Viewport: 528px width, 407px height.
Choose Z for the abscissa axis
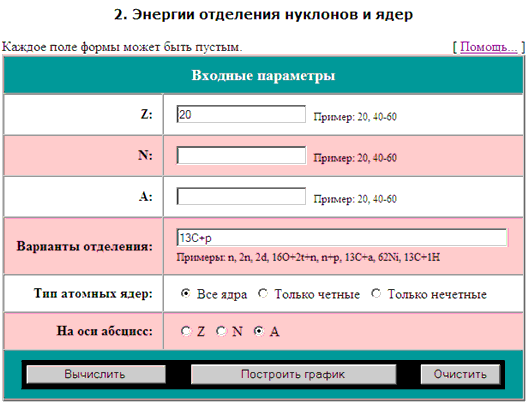(186, 331)
